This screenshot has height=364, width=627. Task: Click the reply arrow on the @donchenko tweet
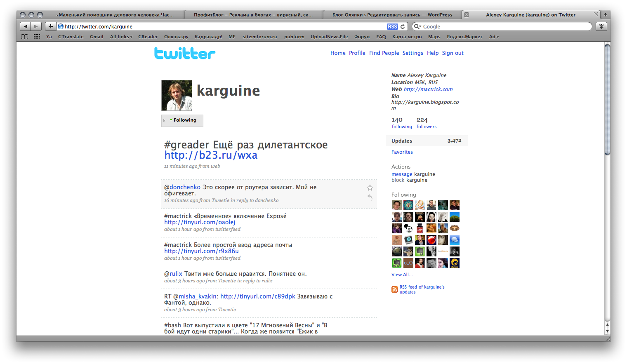370,197
